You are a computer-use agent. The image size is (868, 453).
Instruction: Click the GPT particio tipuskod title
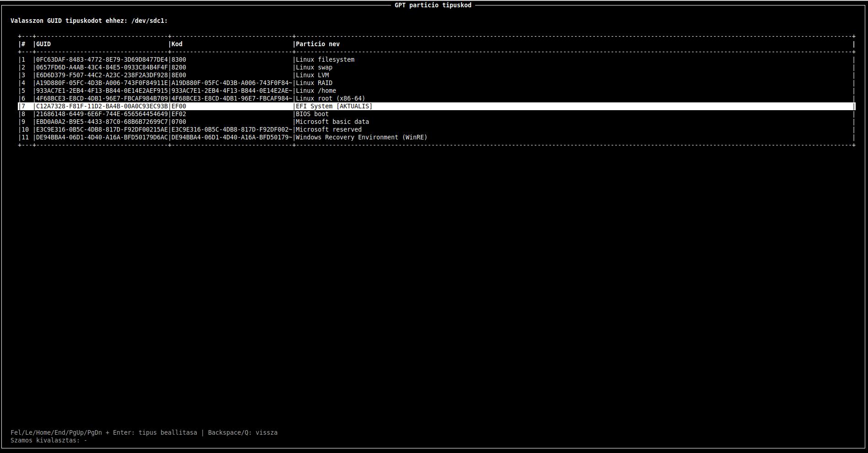[433, 5]
